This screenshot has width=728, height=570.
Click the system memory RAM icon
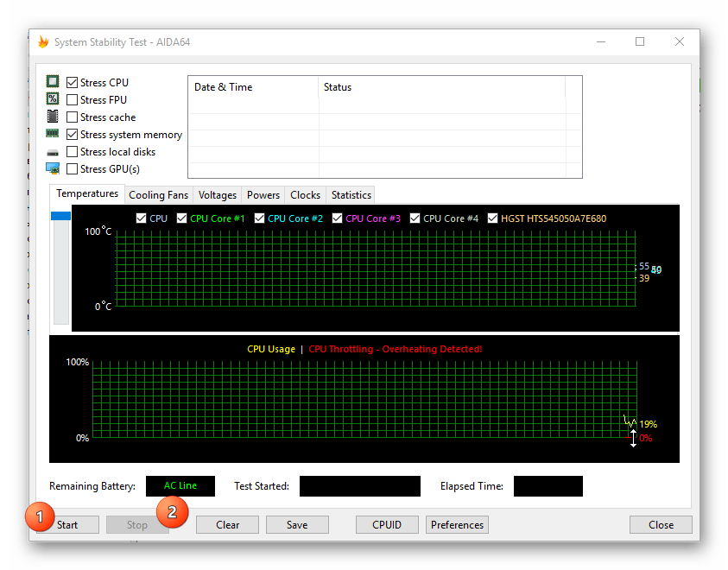point(53,134)
